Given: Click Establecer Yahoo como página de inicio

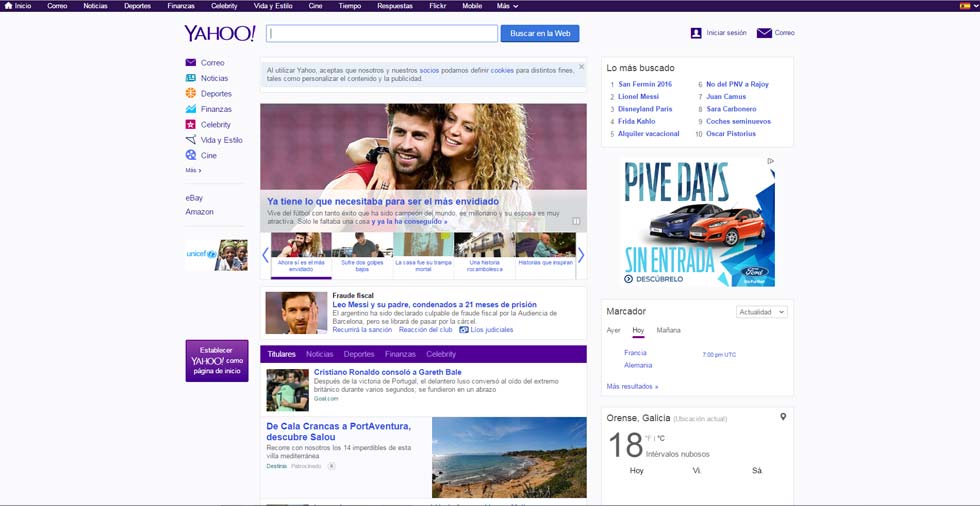Looking at the screenshot, I should pyautogui.click(x=217, y=360).
